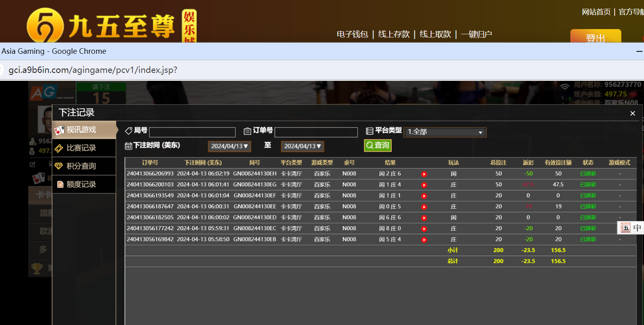Click the 游戏模式 column header
Image resolution: width=644 pixels, height=325 pixels.
620,162
